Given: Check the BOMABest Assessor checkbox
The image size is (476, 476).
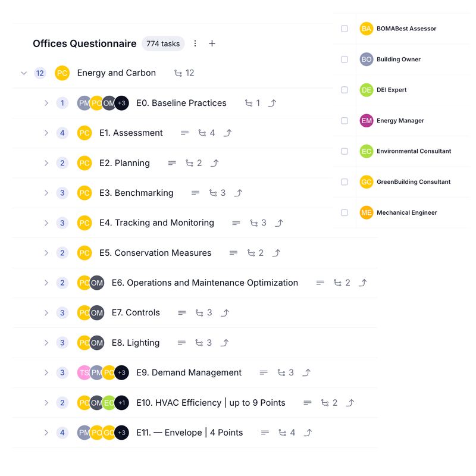Looking at the screenshot, I should click(345, 29).
